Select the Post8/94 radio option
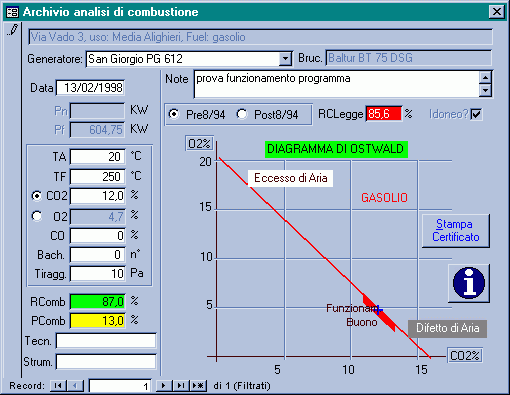The width and height of the screenshot is (510, 395). (242, 114)
